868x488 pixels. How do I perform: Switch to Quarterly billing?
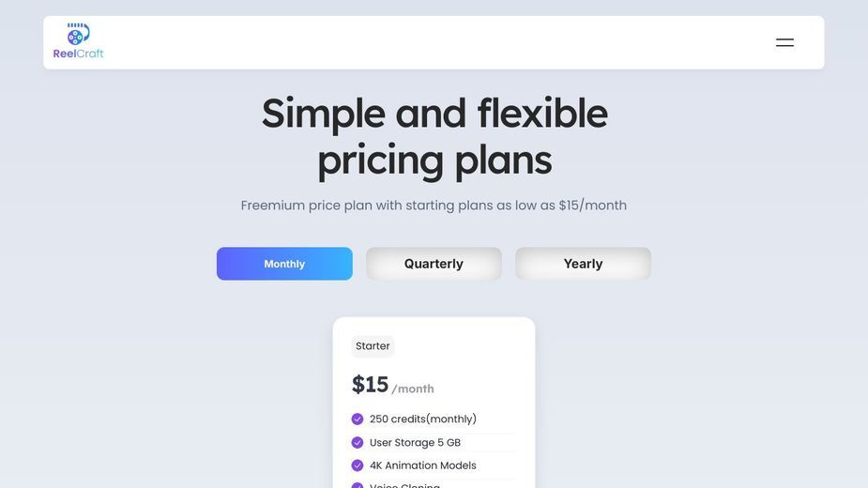tap(434, 264)
